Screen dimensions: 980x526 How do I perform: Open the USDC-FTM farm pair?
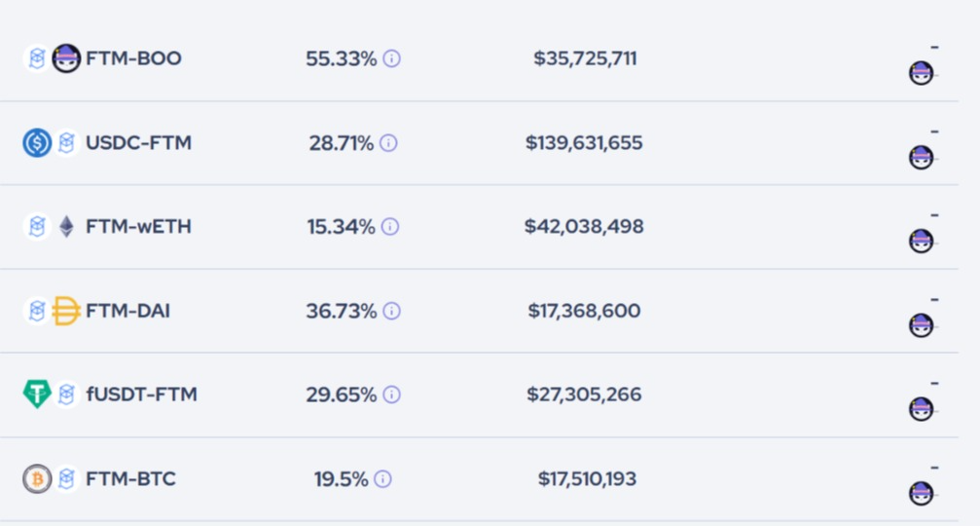pos(138,142)
